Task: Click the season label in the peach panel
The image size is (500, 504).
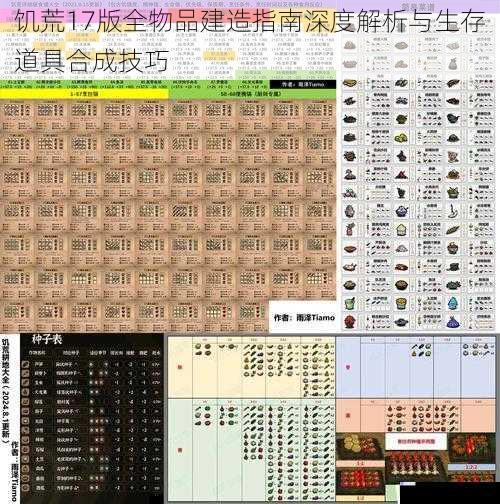Action: [348, 416]
